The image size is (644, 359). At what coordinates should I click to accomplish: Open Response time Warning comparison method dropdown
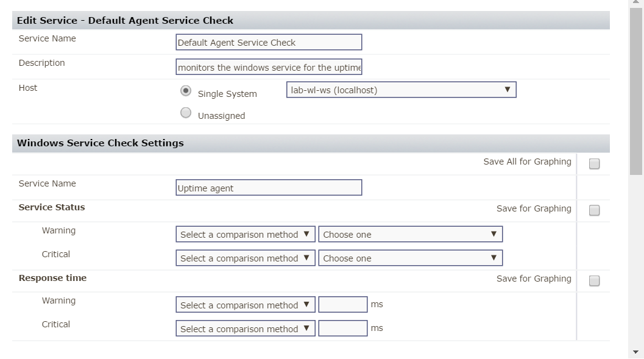[246, 305]
